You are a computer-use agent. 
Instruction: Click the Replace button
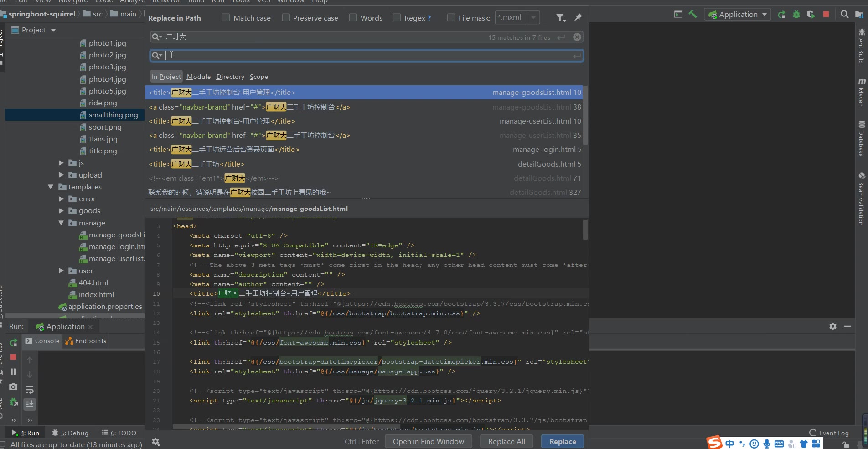tap(563, 441)
